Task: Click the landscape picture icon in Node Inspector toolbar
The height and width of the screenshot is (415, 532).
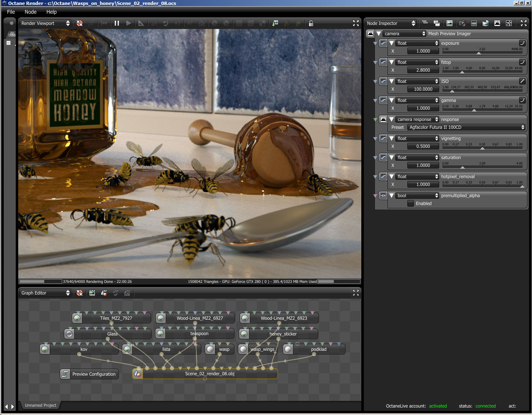Action: coord(450,23)
